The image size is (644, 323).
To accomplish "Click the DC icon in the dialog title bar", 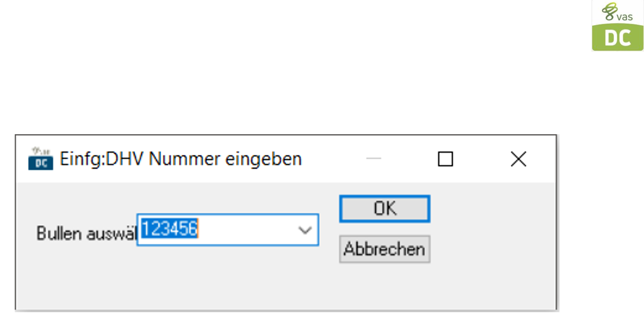I will [x=41, y=158].
